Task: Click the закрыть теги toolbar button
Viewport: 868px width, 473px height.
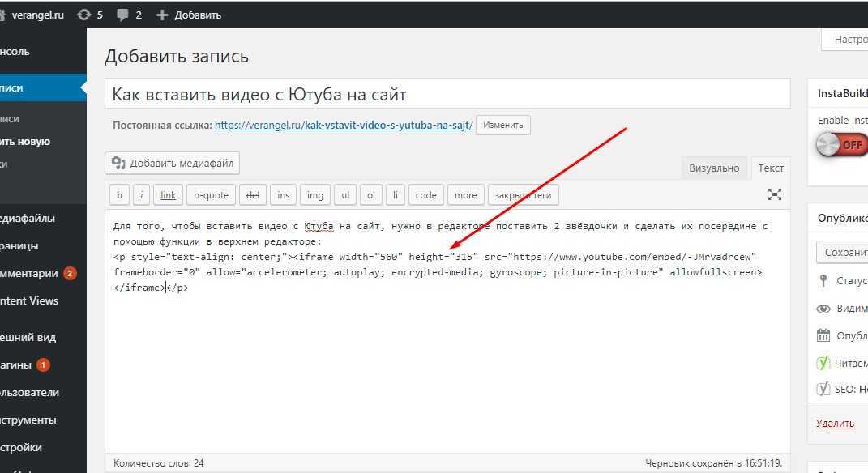Action: [523, 195]
